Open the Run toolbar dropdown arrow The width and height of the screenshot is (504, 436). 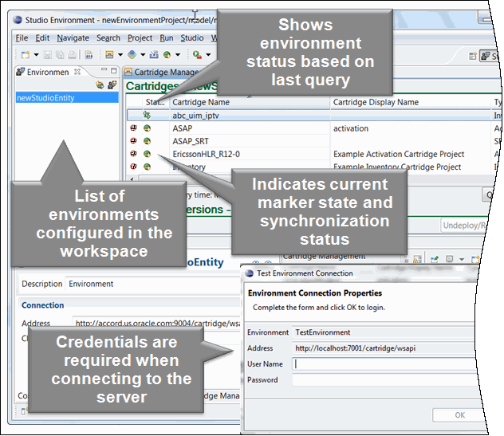pyautogui.click(x=208, y=55)
